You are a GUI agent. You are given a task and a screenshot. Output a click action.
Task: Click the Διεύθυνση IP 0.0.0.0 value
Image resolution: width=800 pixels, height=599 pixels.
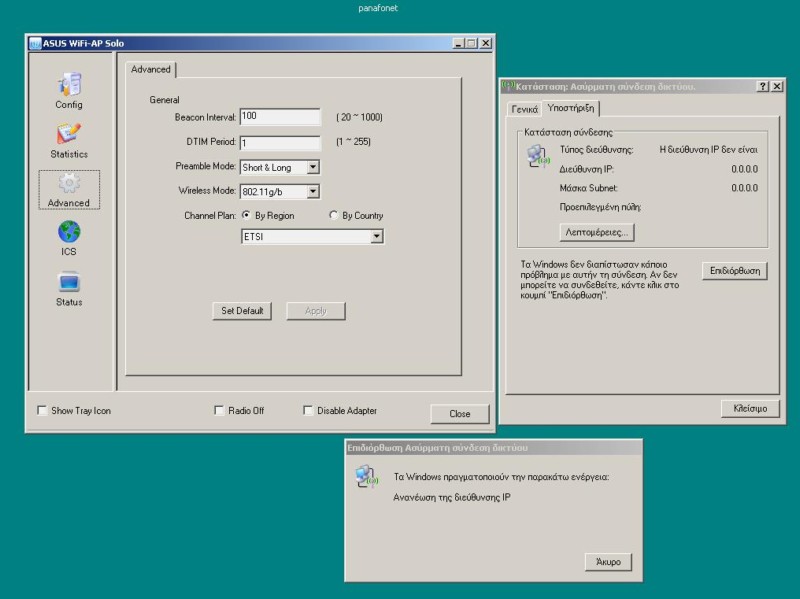tap(744, 169)
